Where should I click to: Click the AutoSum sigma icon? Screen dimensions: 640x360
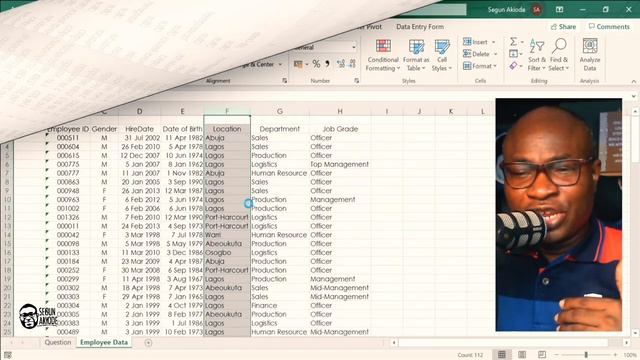tap(513, 41)
